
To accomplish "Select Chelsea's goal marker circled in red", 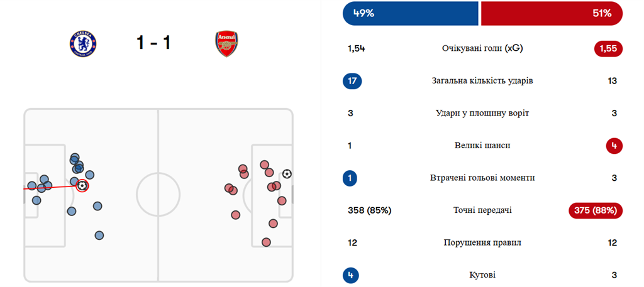I will tap(82, 185).
